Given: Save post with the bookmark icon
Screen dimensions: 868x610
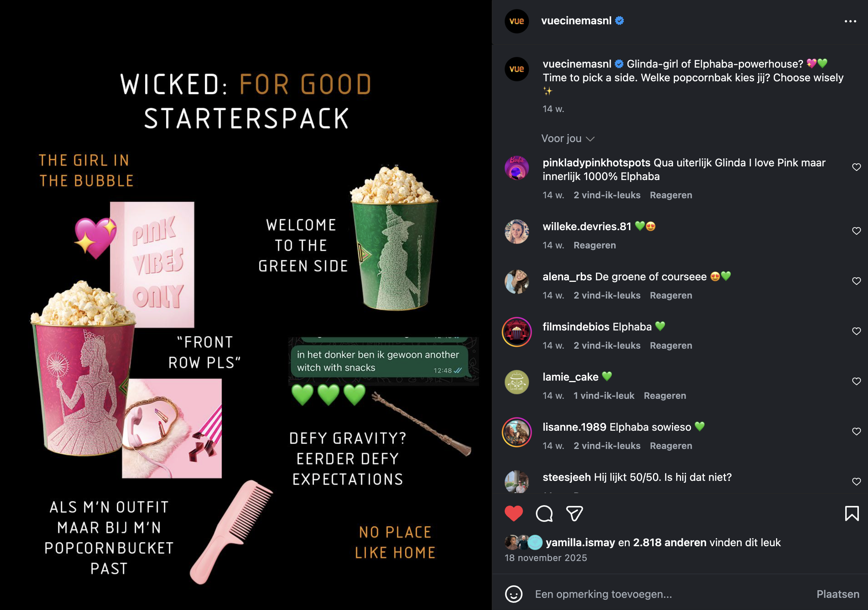Looking at the screenshot, I should point(852,514).
